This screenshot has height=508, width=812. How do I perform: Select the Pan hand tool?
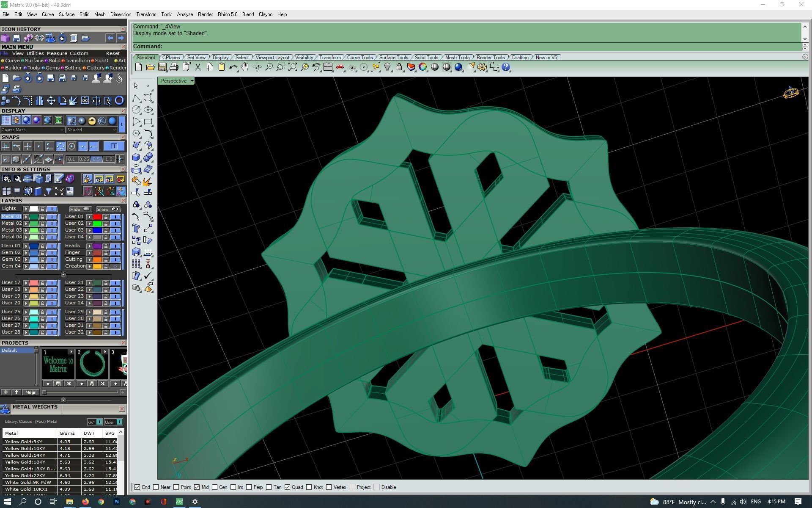[245, 67]
